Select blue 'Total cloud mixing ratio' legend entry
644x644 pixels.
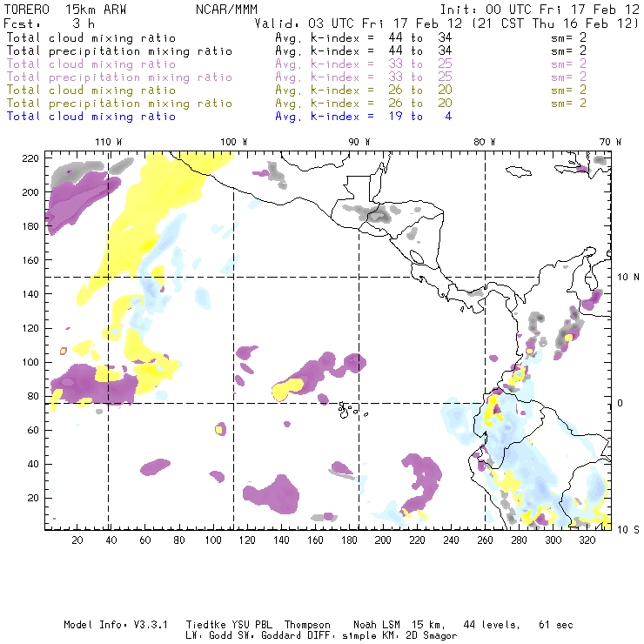pyautogui.click(x=91, y=117)
